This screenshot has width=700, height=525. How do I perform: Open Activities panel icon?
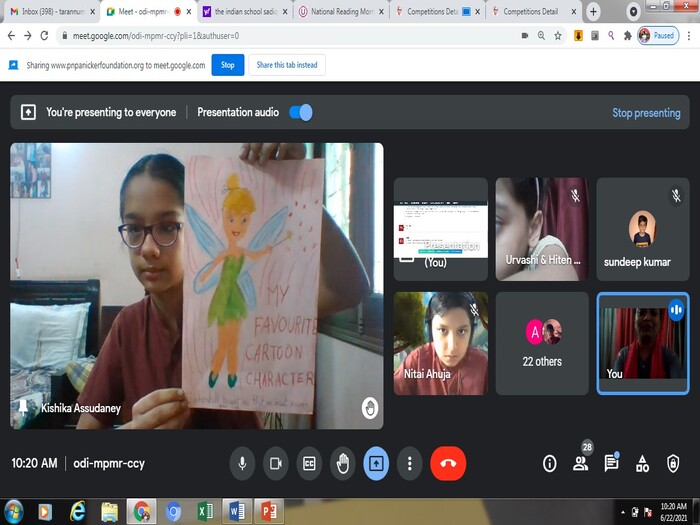click(642, 463)
